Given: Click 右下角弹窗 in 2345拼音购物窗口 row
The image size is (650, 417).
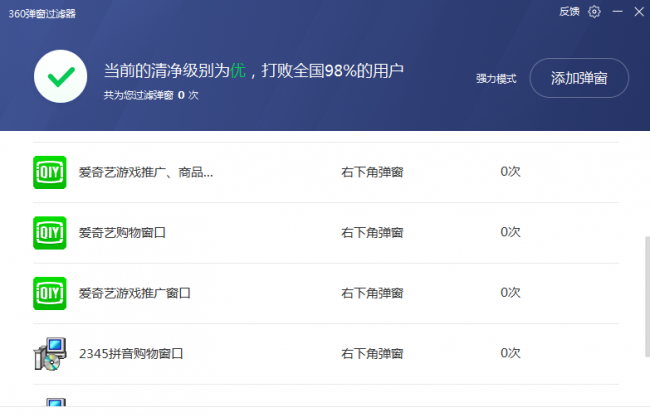Looking at the screenshot, I should point(372,354).
